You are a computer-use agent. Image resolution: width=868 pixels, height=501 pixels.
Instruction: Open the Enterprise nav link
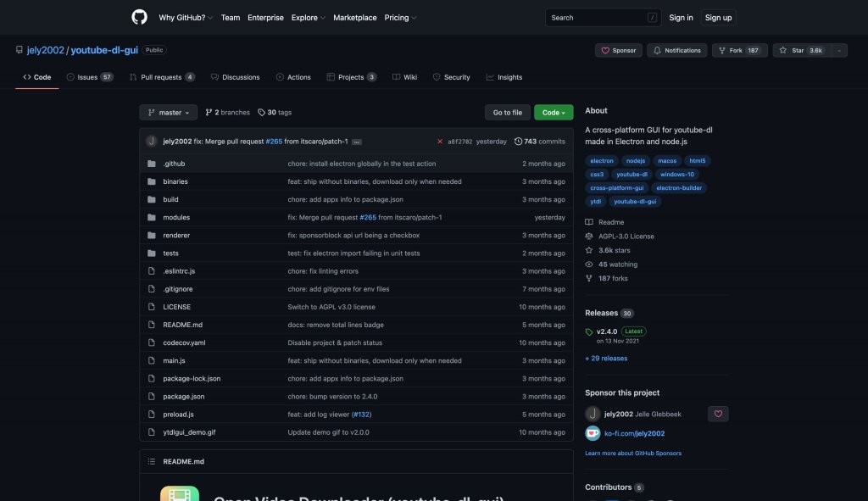click(x=265, y=18)
